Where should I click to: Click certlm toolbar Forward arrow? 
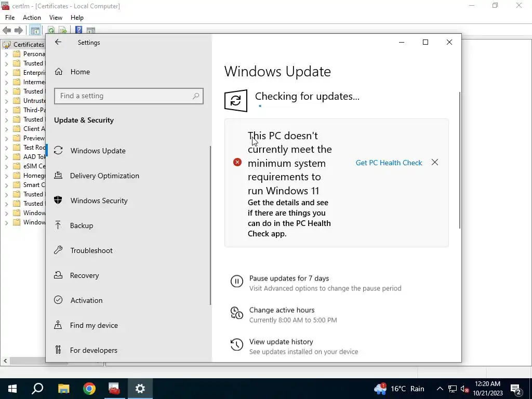(19, 30)
